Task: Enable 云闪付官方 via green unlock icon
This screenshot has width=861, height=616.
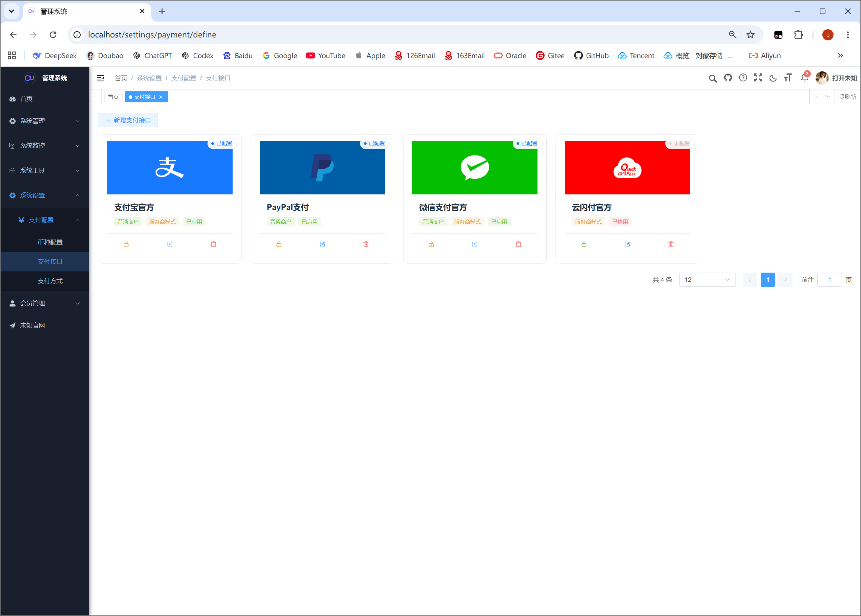Action: pyautogui.click(x=584, y=244)
